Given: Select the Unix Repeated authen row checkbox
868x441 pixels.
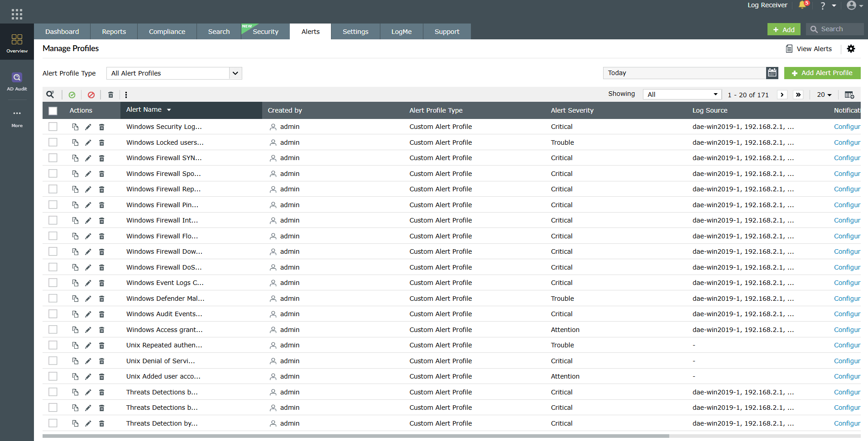Looking at the screenshot, I should (x=53, y=345).
